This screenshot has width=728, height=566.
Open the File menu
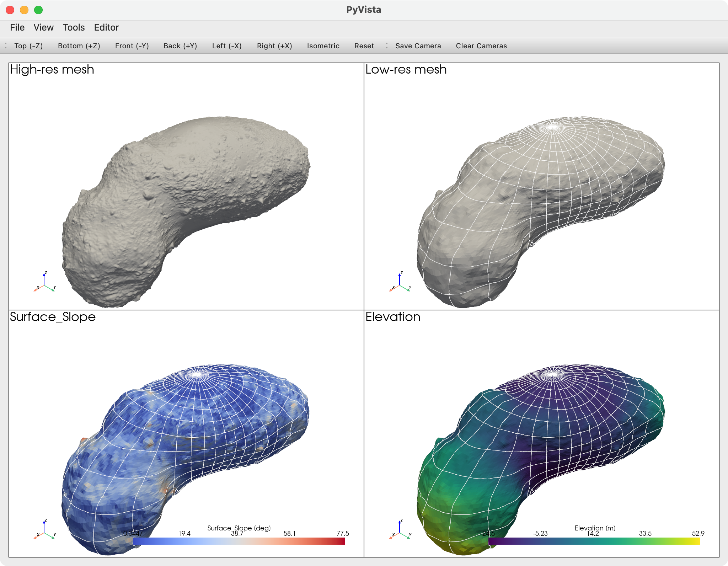(17, 27)
